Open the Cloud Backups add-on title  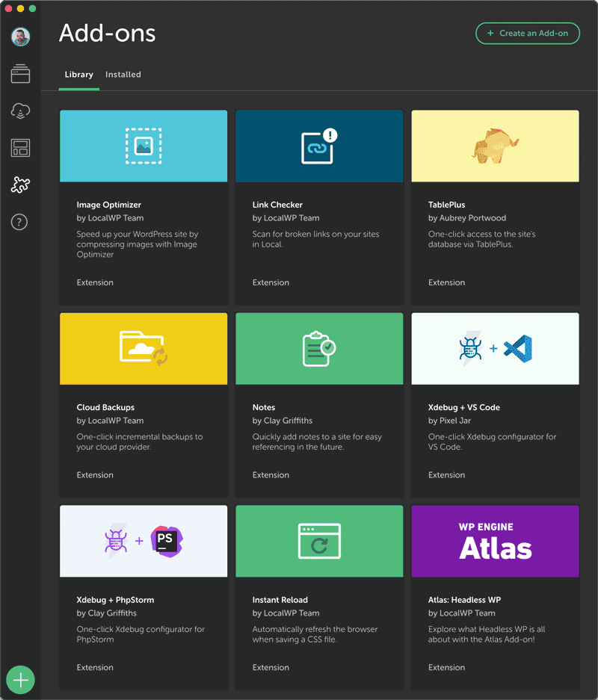(105, 407)
